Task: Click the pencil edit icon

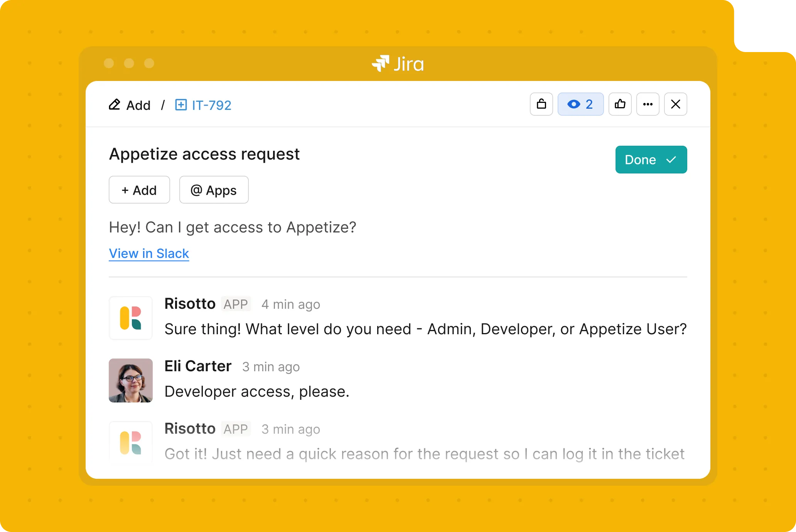Action: coord(115,105)
